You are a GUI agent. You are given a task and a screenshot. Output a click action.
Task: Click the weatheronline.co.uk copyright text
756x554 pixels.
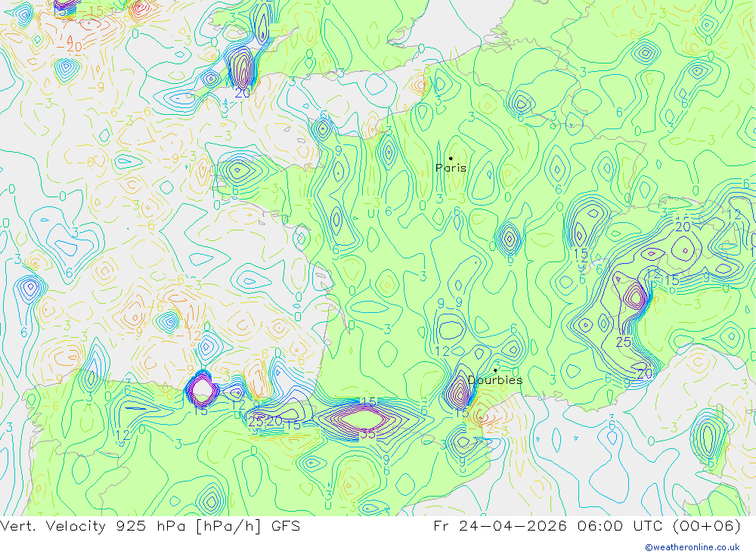click(692, 547)
